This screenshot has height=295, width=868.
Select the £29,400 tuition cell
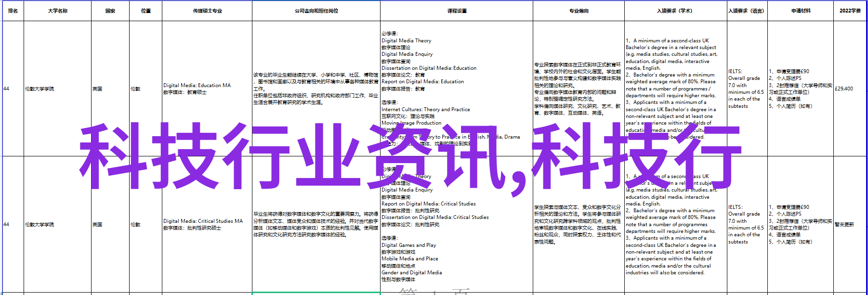pos(850,89)
